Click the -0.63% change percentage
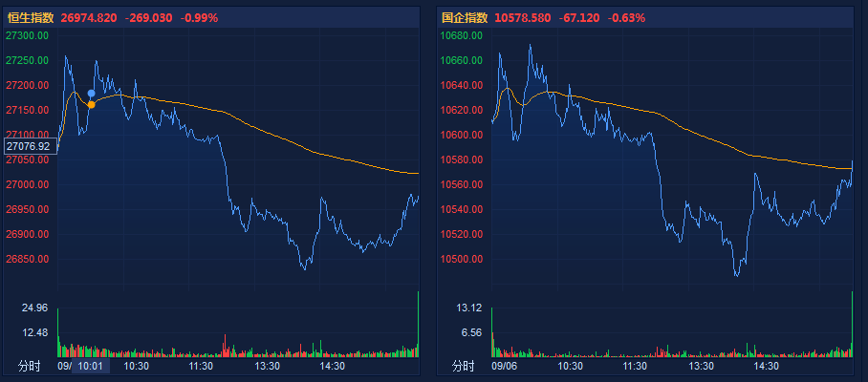868x382 pixels. coord(625,17)
